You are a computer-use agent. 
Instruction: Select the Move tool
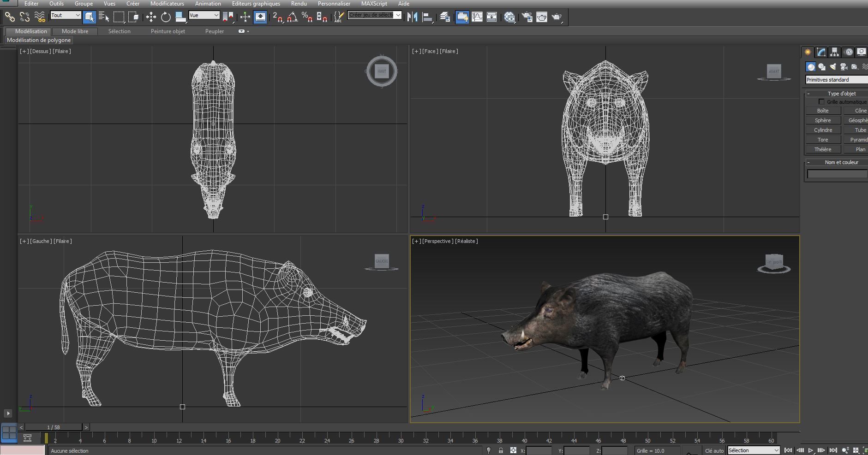[x=151, y=17]
